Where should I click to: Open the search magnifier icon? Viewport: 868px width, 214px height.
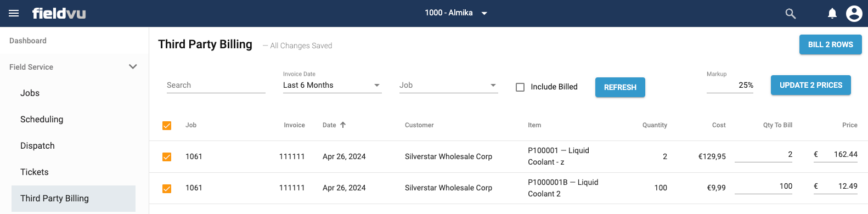[x=791, y=13]
